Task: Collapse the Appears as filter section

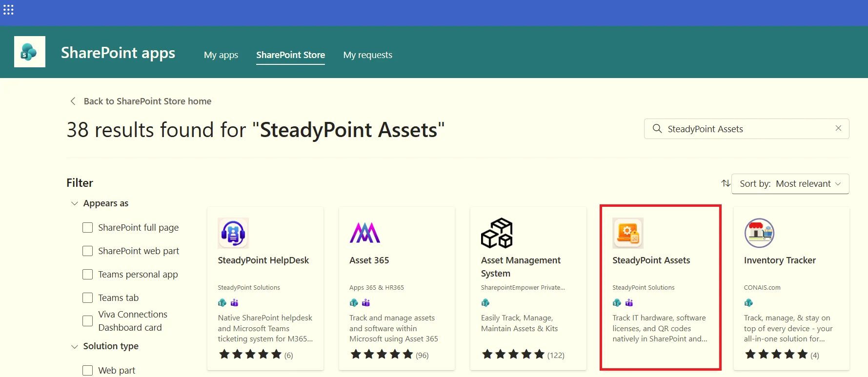Action: (75, 203)
